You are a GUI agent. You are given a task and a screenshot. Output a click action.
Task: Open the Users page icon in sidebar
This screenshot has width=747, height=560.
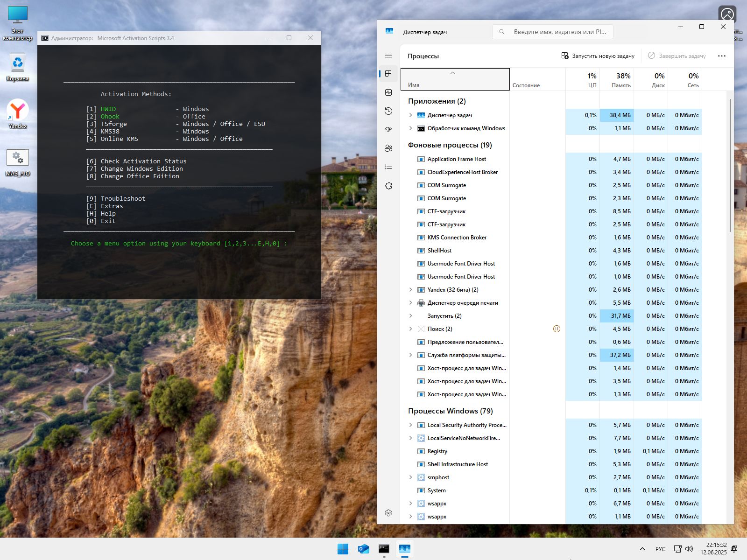388,148
